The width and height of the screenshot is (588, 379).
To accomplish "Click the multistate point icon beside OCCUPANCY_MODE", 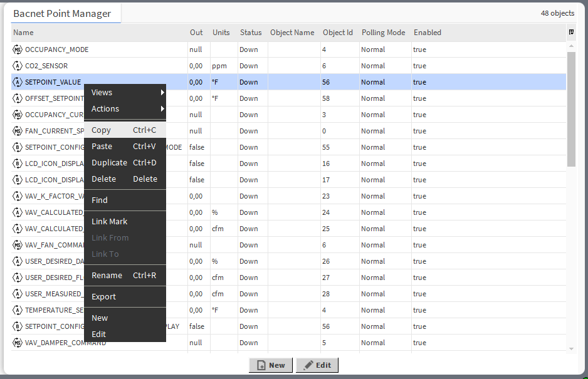I will point(17,49).
